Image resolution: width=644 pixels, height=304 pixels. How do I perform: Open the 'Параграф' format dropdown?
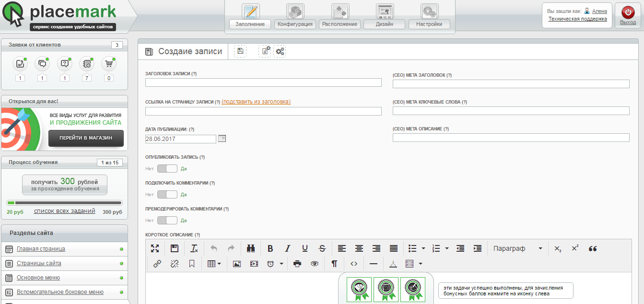click(x=518, y=248)
